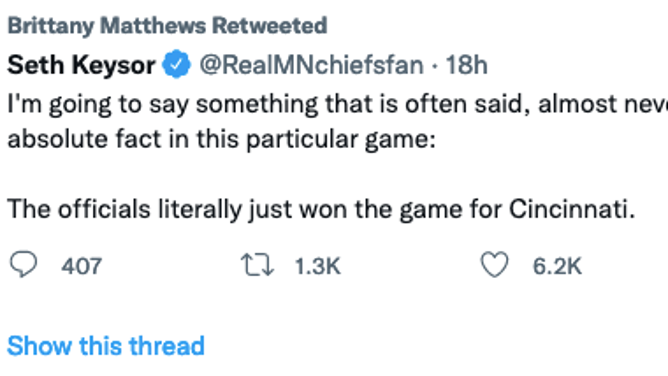Click the reply speech bubble icon
The height and width of the screenshot is (376, 668).
point(23,264)
